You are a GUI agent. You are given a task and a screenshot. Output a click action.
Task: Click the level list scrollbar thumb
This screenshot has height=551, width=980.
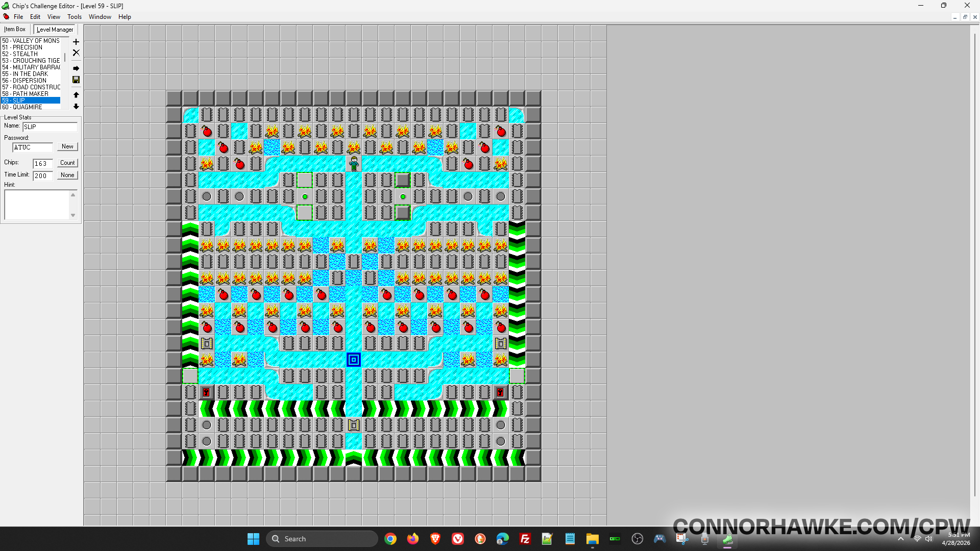tap(65, 58)
